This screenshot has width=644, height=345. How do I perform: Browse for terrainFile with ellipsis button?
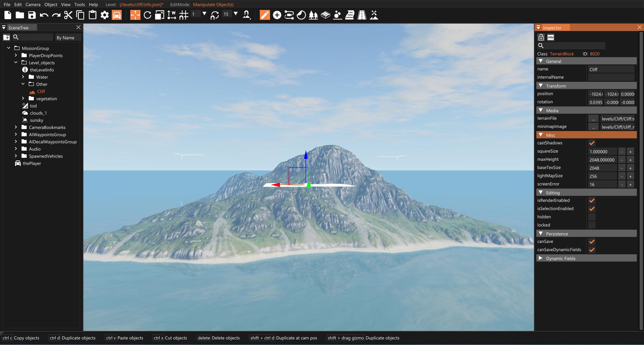click(593, 119)
